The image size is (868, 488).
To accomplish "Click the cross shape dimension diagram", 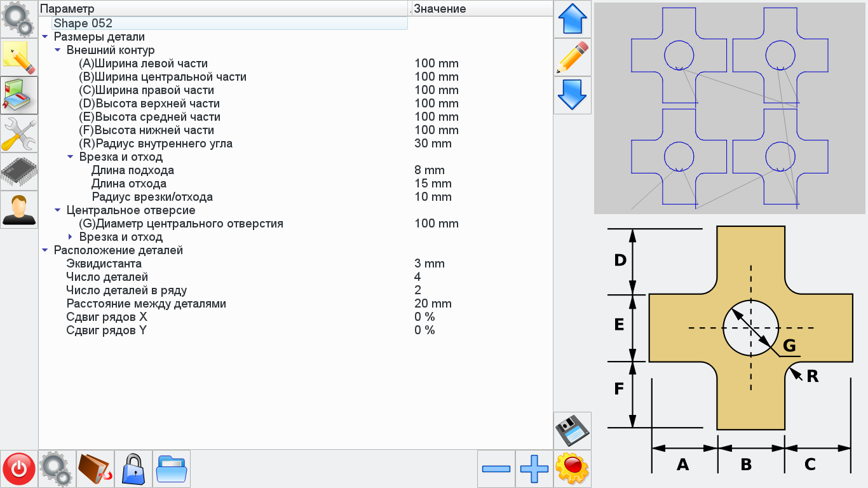I will click(x=729, y=349).
